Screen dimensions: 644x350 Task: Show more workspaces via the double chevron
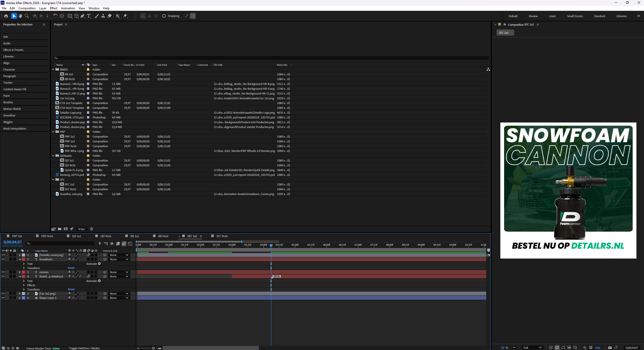(639, 16)
